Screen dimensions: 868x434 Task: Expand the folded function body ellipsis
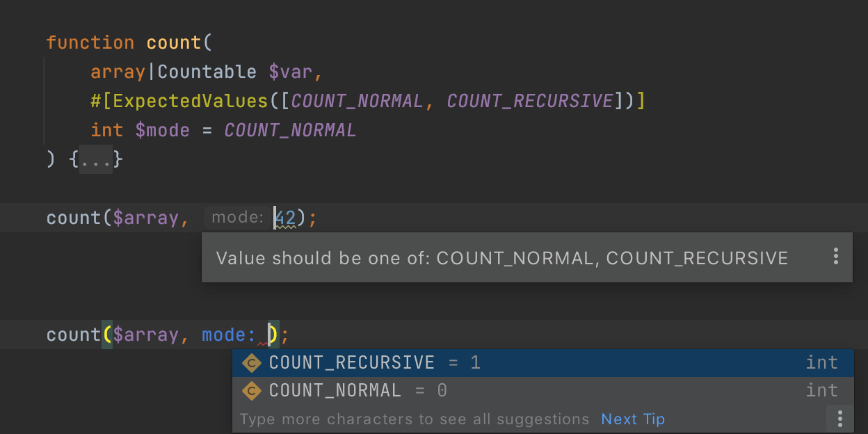point(95,160)
